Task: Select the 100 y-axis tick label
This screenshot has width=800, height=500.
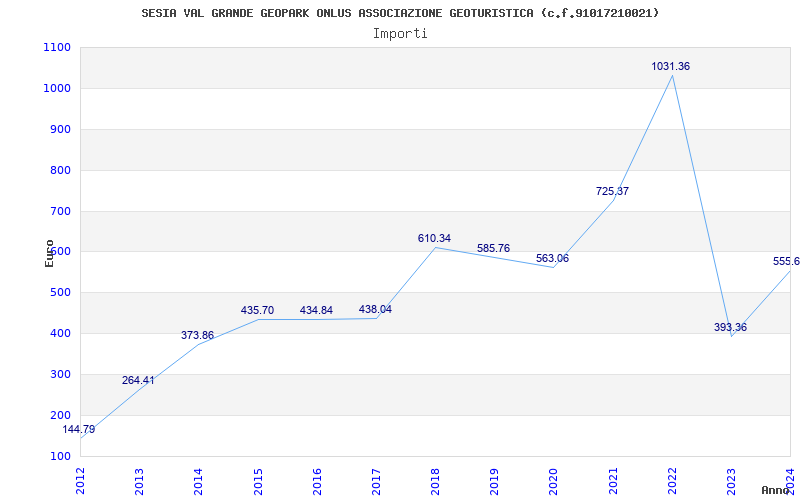Action: (x=60, y=456)
